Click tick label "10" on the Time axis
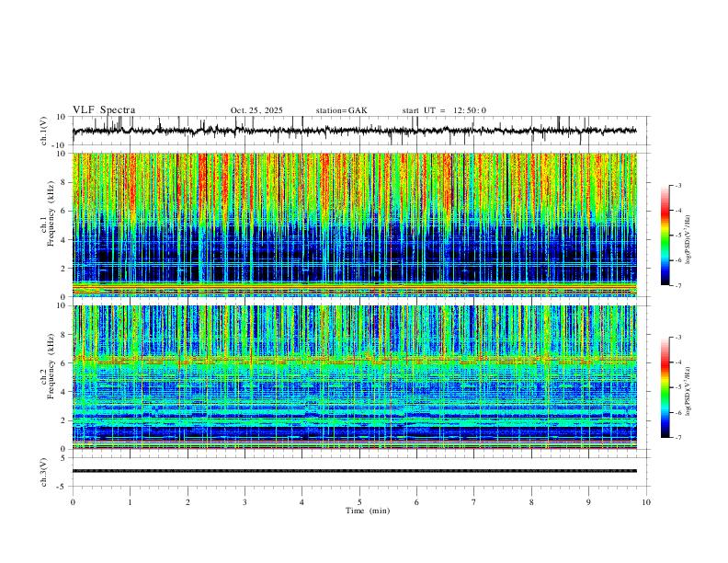The image size is (728, 563). [x=646, y=502]
